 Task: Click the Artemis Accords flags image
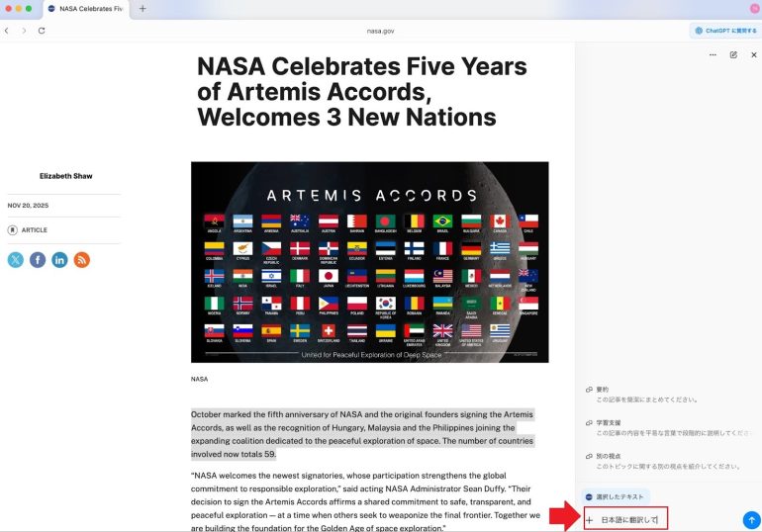pyautogui.click(x=369, y=262)
